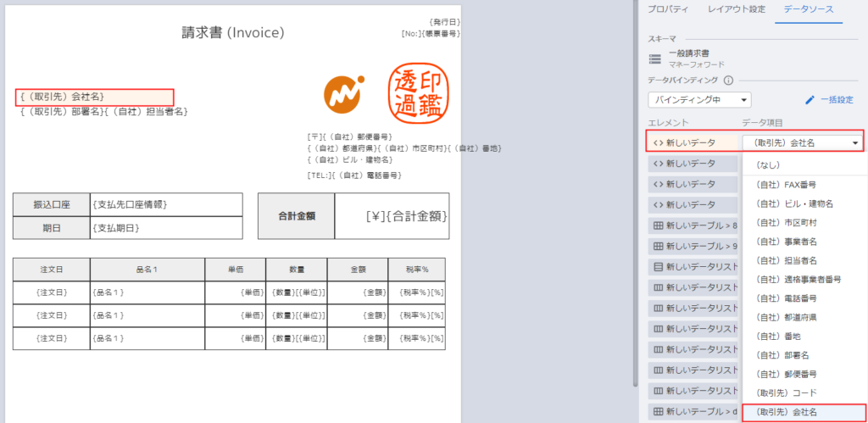Choose (自社)市区町村 option
Image resolution: width=868 pixels, height=423 pixels.
click(x=805, y=223)
